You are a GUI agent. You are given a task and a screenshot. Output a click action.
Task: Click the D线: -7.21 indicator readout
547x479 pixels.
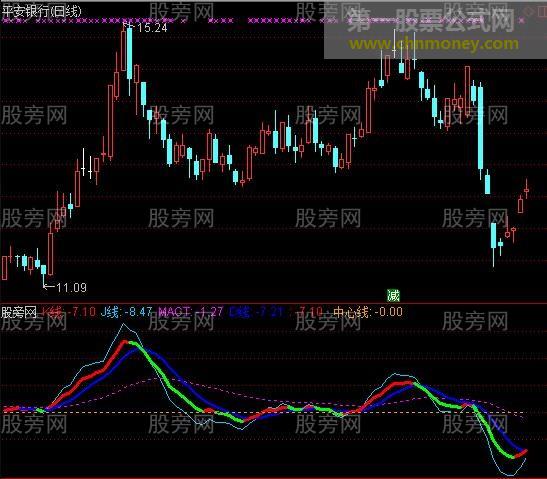click(256, 312)
